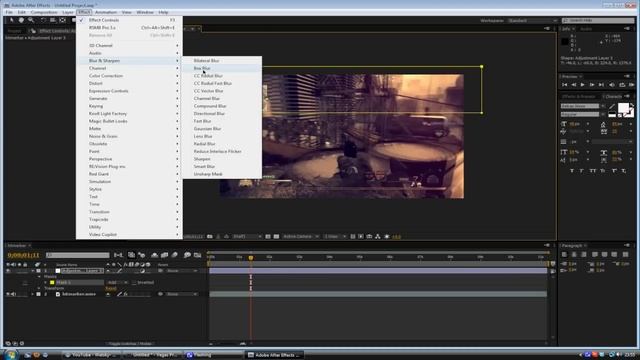The image size is (640, 360).
Task: Click the white fill color swatch
Action: 623,108
